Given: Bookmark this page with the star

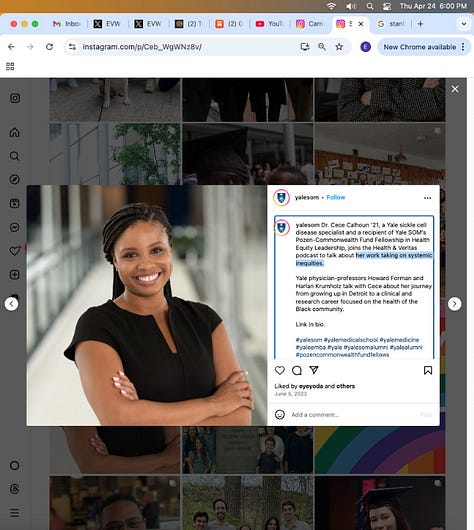Looking at the screenshot, I should (x=339, y=47).
